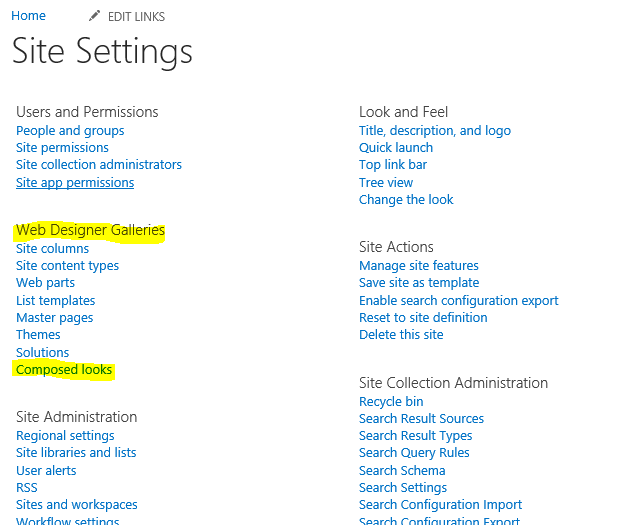Open People and groups settings
This screenshot has width=636, height=525.
coord(70,131)
